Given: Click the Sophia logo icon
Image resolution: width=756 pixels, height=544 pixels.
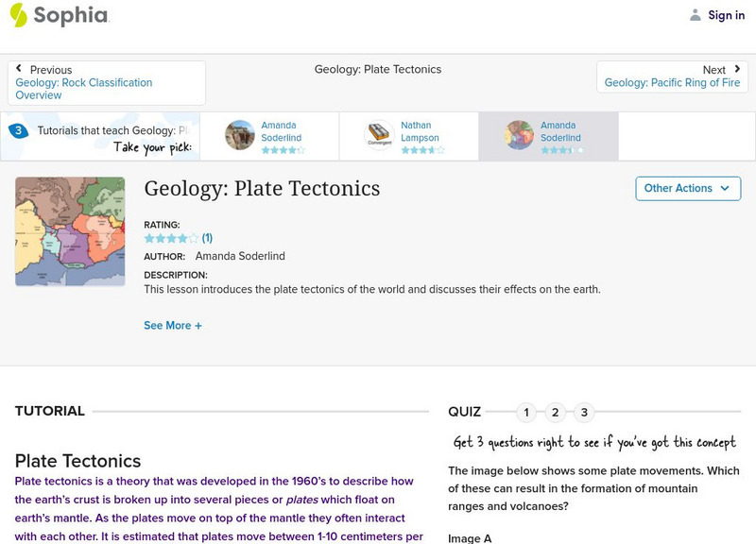Looking at the screenshot, I should coord(19,15).
